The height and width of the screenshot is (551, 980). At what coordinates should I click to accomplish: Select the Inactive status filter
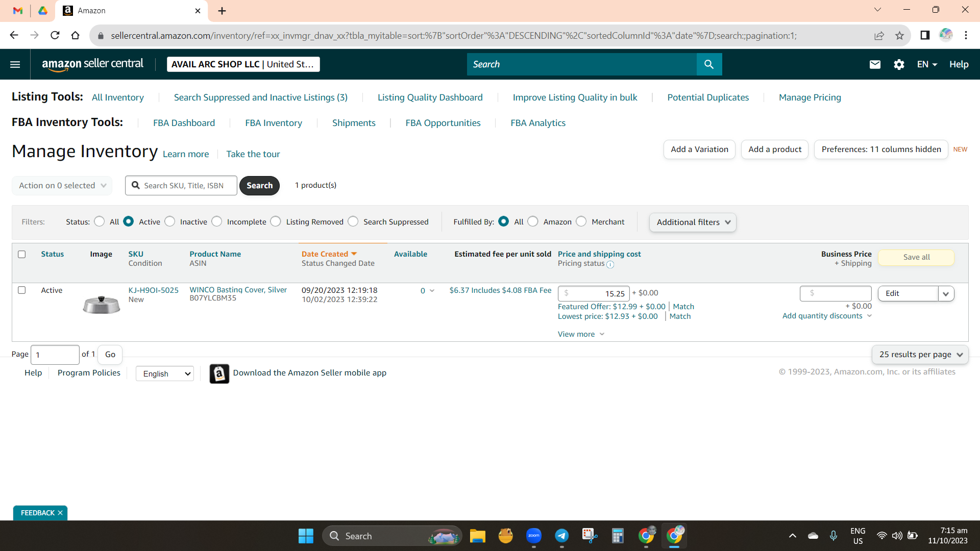170,221
